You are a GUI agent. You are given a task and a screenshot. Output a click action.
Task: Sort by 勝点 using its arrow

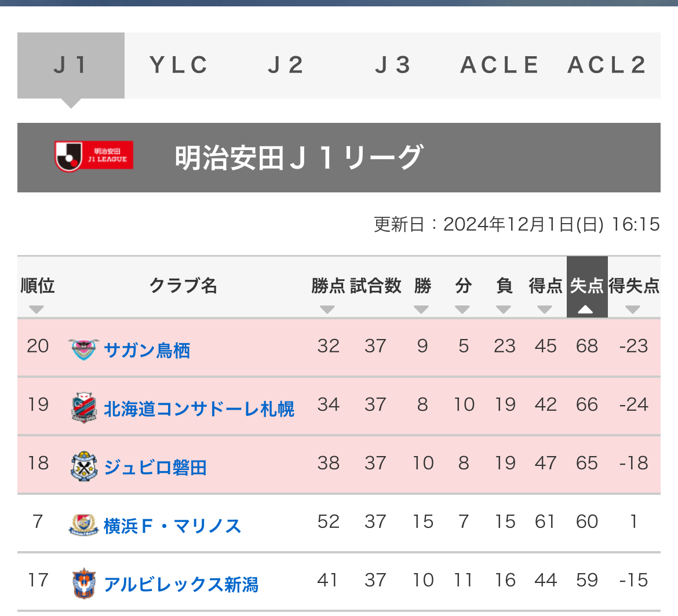pos(327,309)
